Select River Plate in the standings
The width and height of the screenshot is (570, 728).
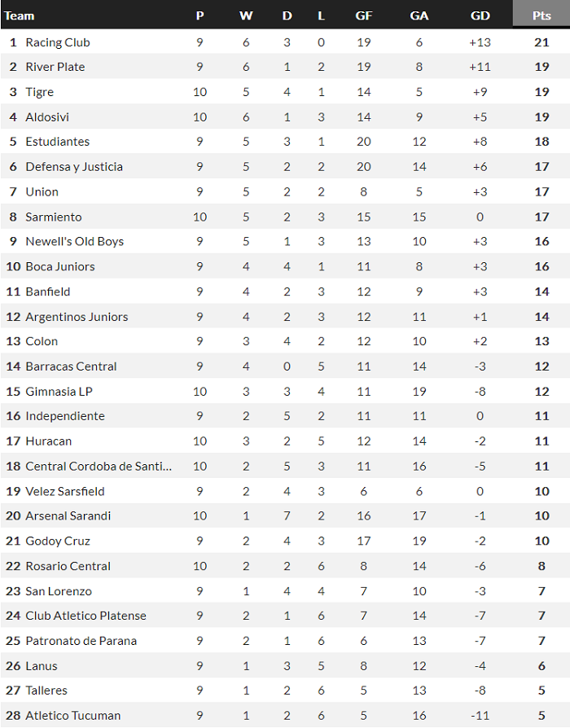(x=55, y=67)
